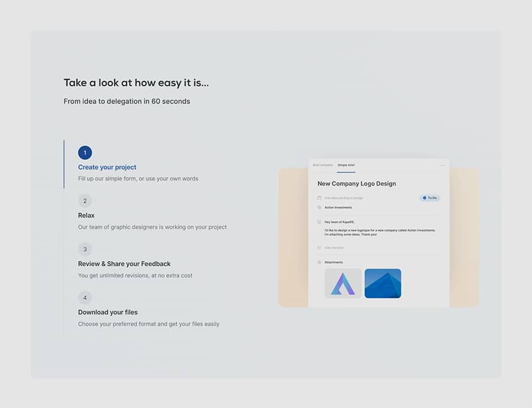Screen dimensions: 532x408
Task: Click the description icon beside the message
Action: (x=319, y=222)
